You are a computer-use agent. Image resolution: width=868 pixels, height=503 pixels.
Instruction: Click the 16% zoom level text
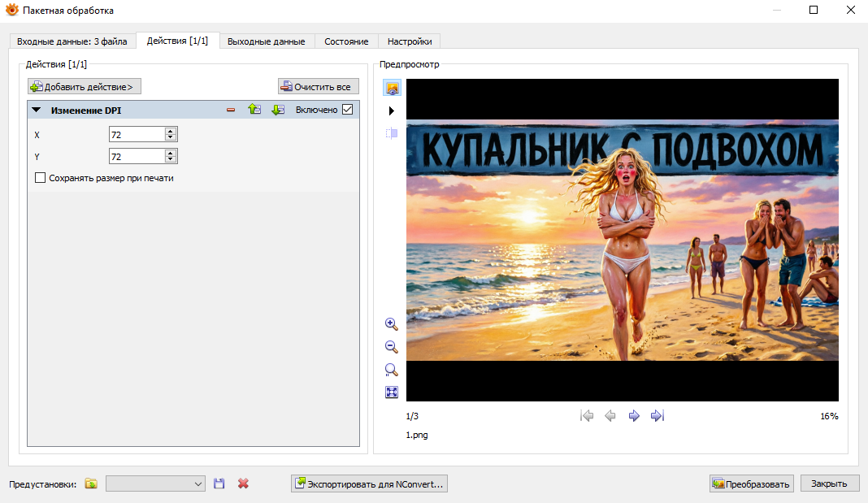pyautogui.click(x=829, y=416)
